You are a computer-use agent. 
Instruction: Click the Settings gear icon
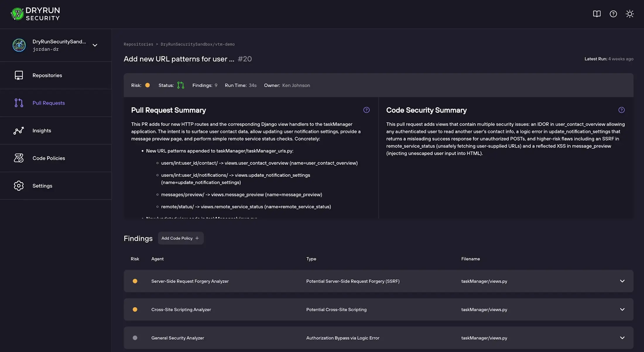coord(19,186)
